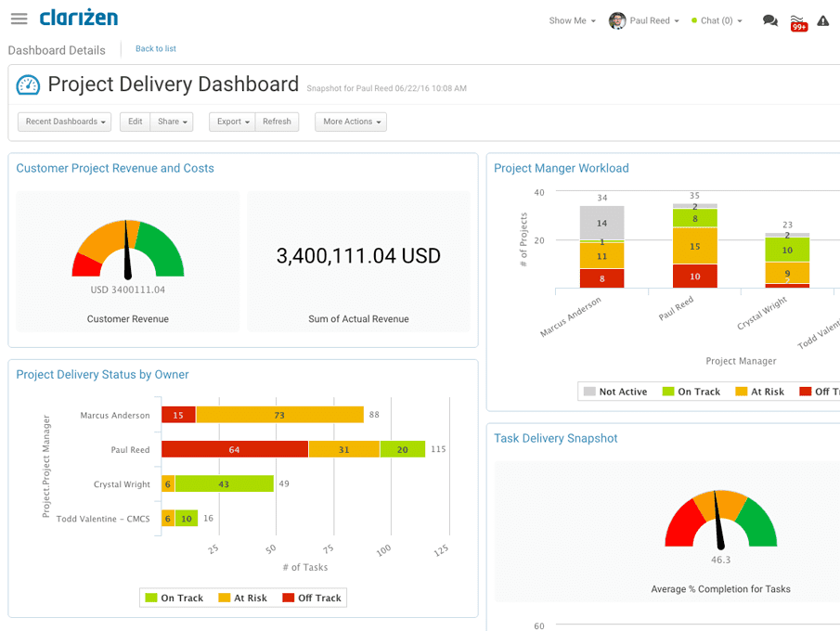840x631 pixels.
Task: Click the dashboard gauge icon beside the title
Action: click(28, 84)
